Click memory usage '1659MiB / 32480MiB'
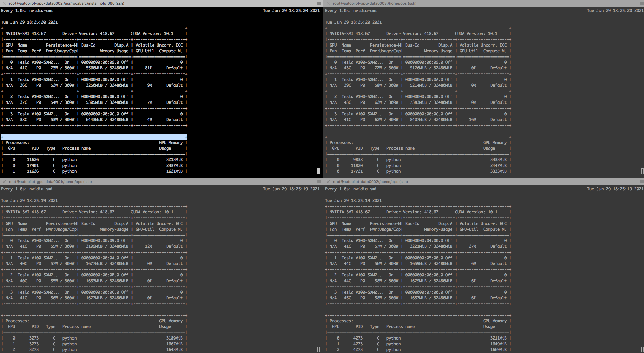 431,264
